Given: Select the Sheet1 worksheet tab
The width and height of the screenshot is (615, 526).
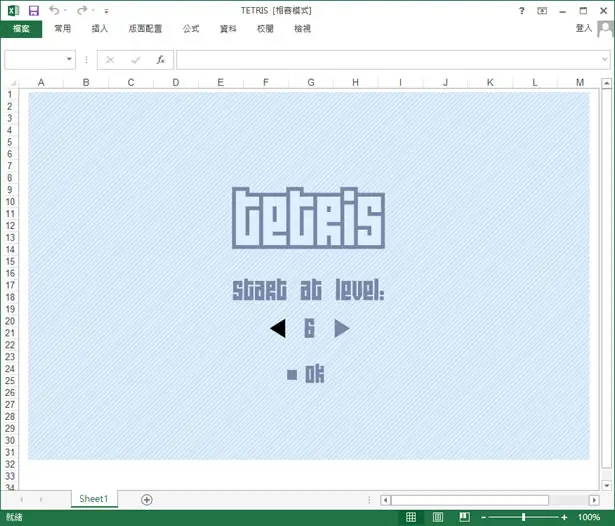Looking at the screenshot, I should click(94, 499).
